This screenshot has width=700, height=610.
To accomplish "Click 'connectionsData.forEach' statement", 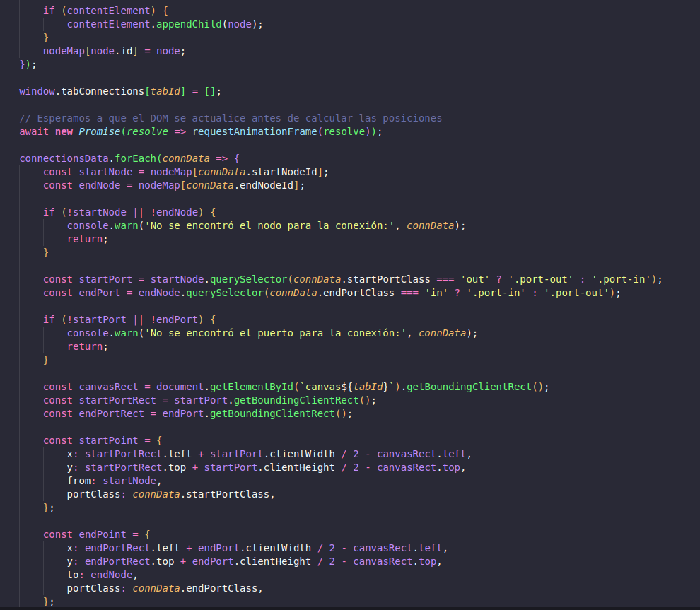I will point(129,158).
